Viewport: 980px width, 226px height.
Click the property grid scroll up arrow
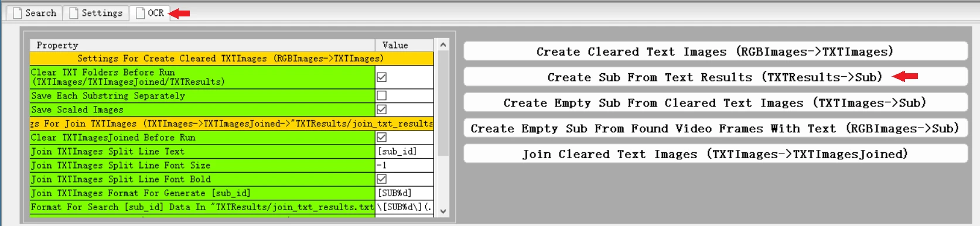point(443,44)
